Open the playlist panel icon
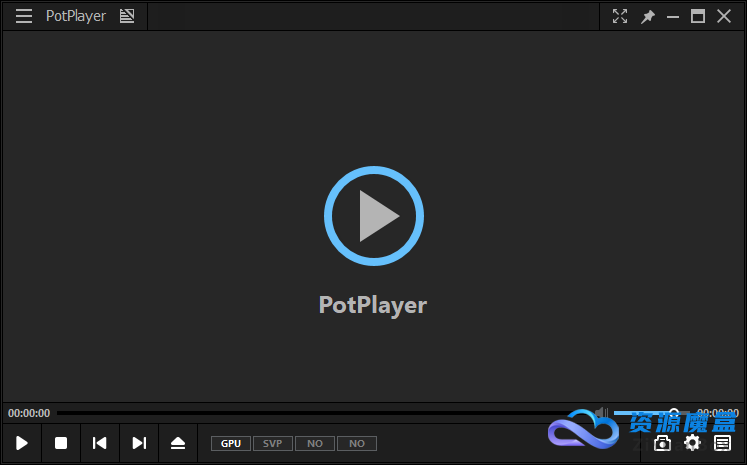Viewport: 747px width, 465px height. (x=722, y=443)
